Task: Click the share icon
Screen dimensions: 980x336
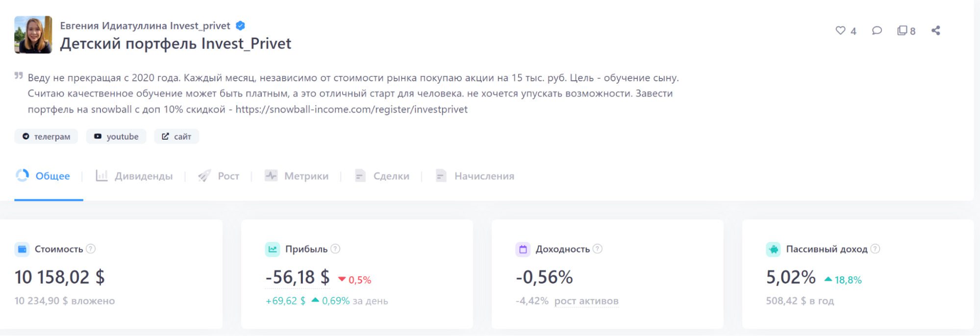Action: coord(936,30)
